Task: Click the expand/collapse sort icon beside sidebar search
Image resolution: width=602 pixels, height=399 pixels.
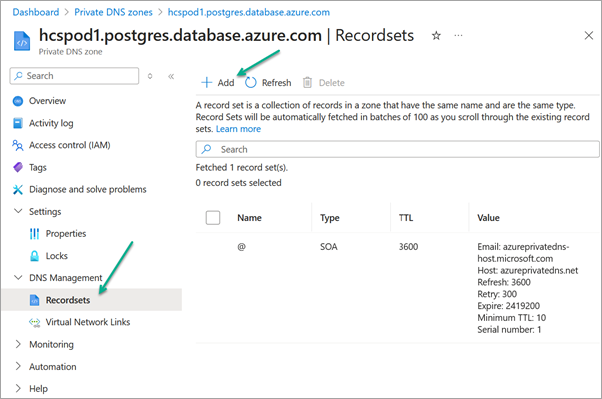Action: [150, 76]
